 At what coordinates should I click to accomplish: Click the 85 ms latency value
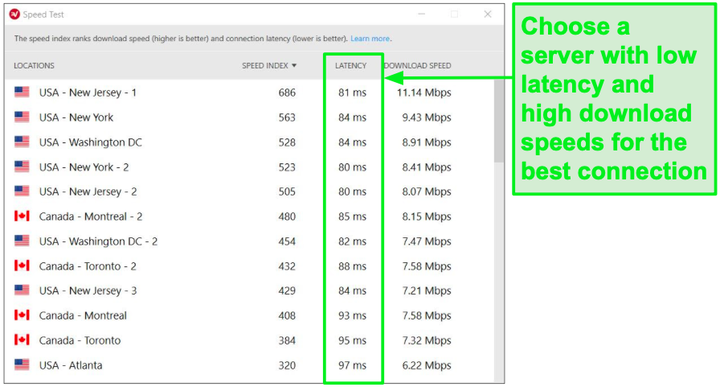(x=352, y=217)
